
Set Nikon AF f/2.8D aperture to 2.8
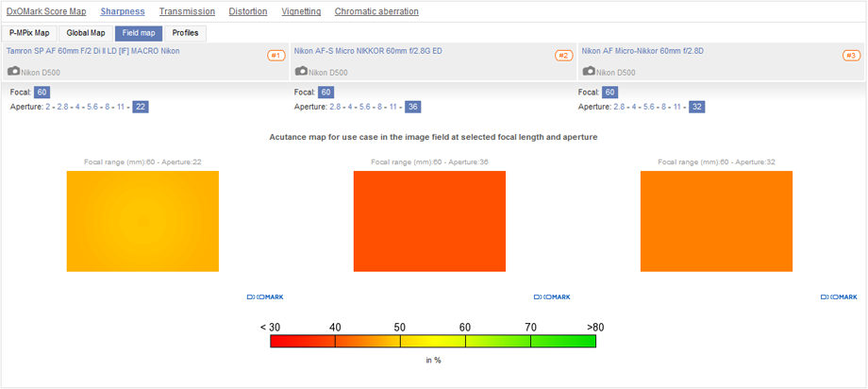coord(619,107)
